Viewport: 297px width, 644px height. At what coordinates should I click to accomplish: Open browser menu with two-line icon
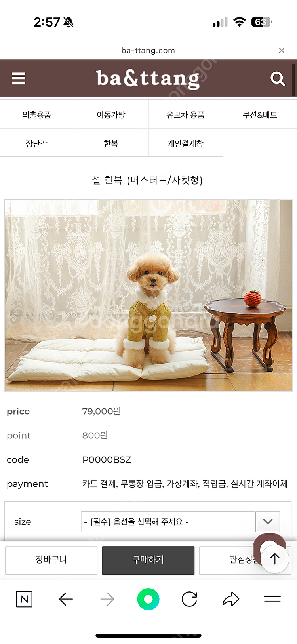click(272, 599)
